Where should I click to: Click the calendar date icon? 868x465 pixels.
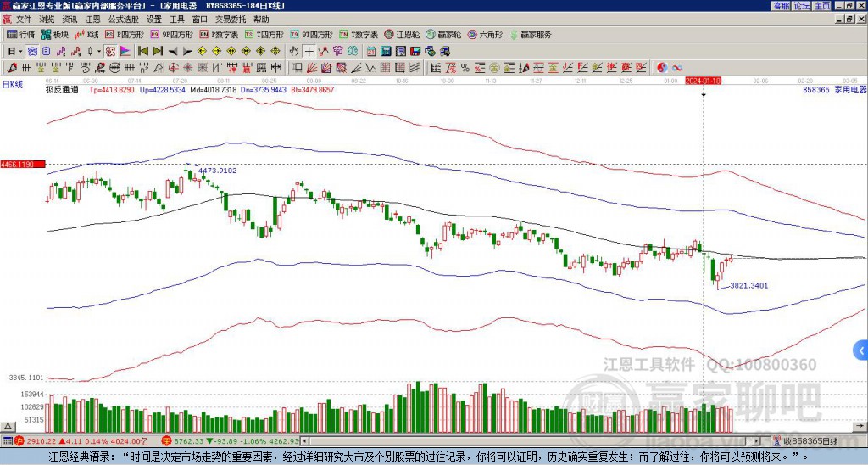coord(371,52)
